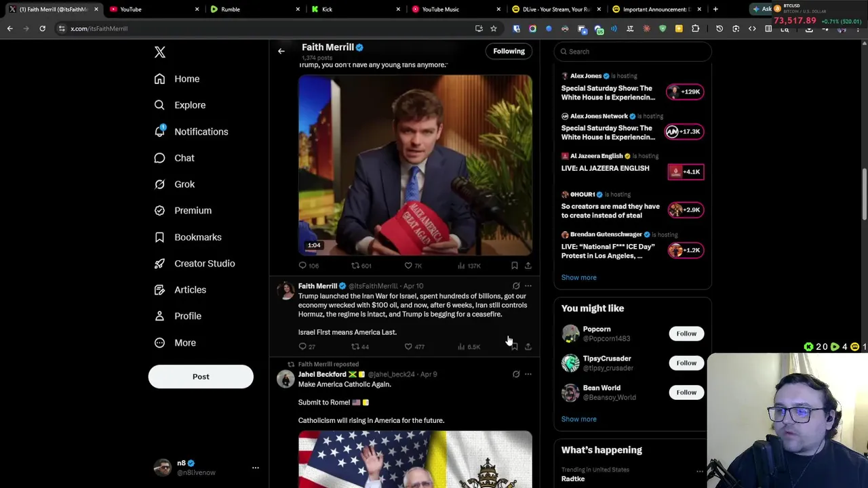The width and height of the screenshot is (868, 488).
Task: Play the 1:04 video thumbnail
Action: point(415,165)
